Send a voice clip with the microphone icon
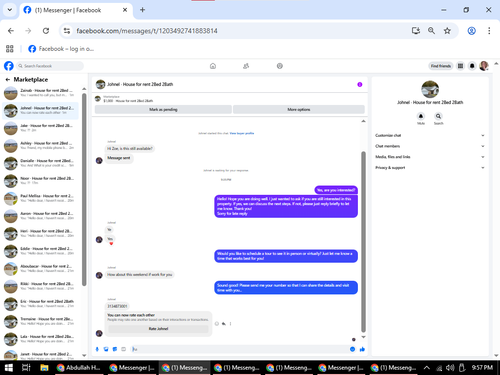The image size is (500, 375). [97, 349]
